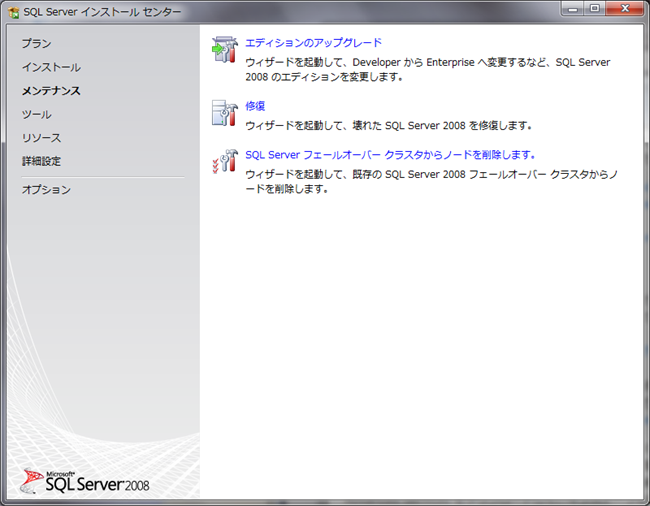Open the リソース section
The height and width of the screenshot is (506, 650).
coord(41,138)
